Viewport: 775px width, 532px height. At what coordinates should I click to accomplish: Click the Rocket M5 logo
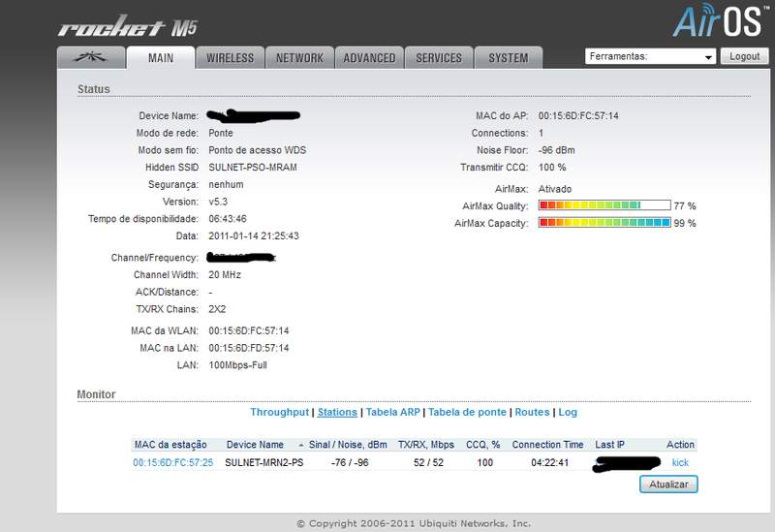click(x=128, y=26)
